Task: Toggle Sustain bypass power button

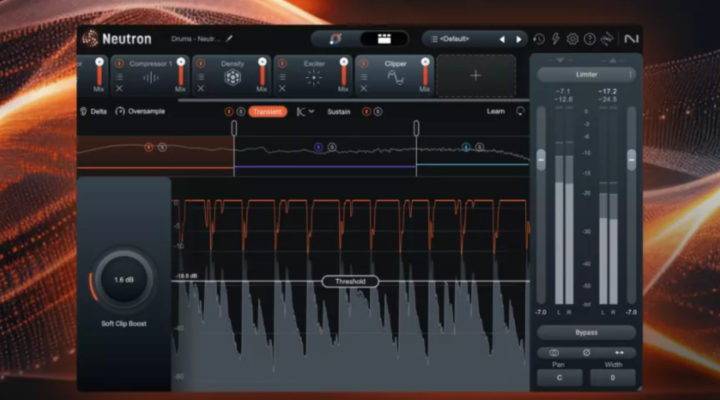Action: coord(366,112)
